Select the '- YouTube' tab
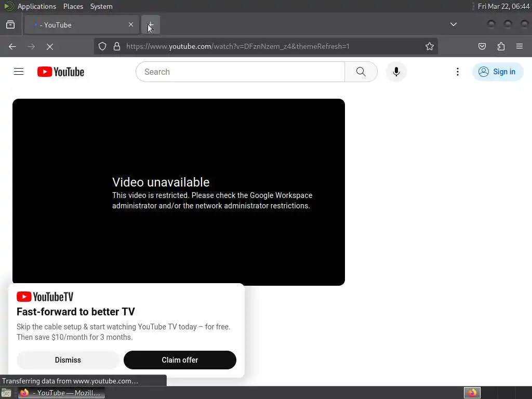Screen dimensions: 532x399 click(82, 25)
